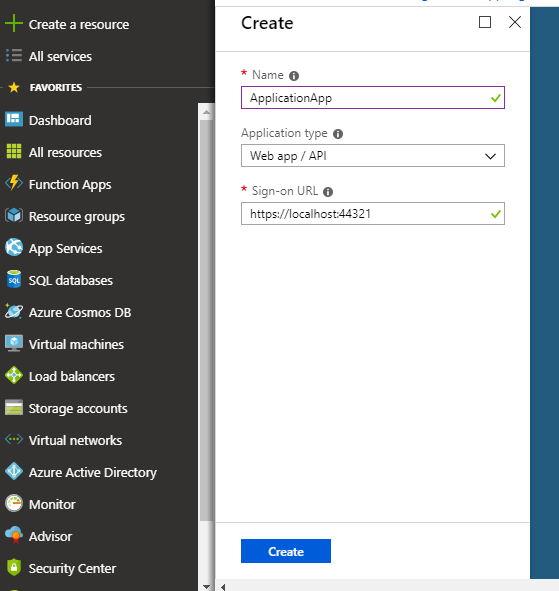Click the green plus Create a resource icon
The image size is (559, 591).
(x=14, y=23)
